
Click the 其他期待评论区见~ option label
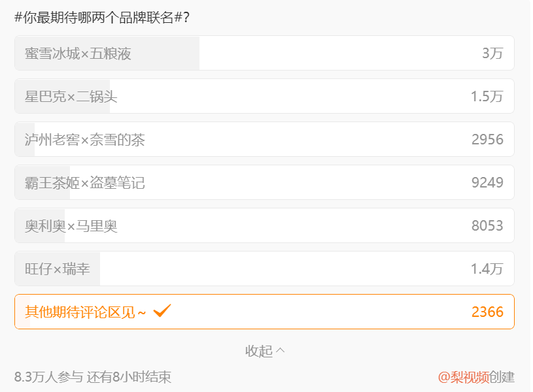(85, 312)
